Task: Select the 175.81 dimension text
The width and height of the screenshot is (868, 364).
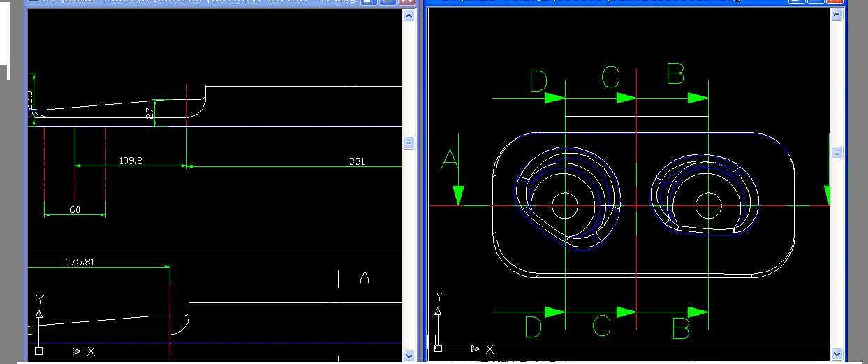Action: click(80, 262)
